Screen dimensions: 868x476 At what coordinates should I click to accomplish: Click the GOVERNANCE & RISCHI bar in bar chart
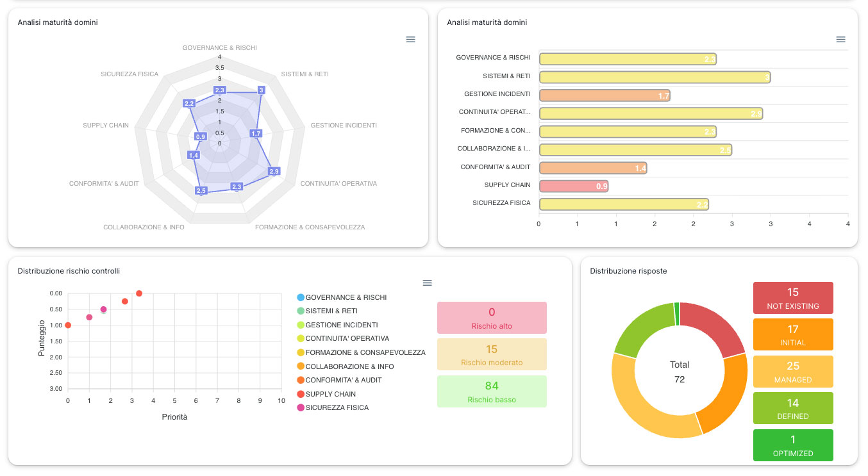click(628, 60)
